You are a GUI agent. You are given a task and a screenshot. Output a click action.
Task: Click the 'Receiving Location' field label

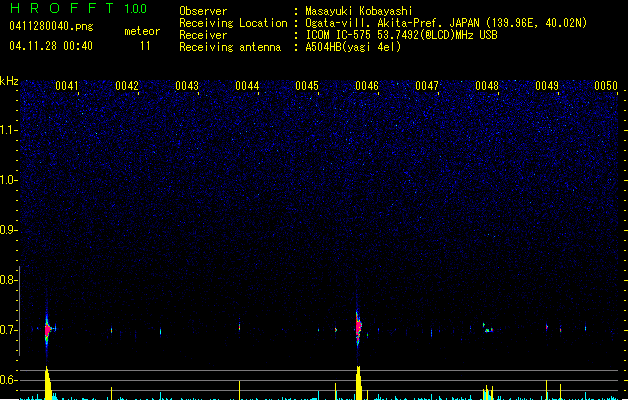coord(233,23)
